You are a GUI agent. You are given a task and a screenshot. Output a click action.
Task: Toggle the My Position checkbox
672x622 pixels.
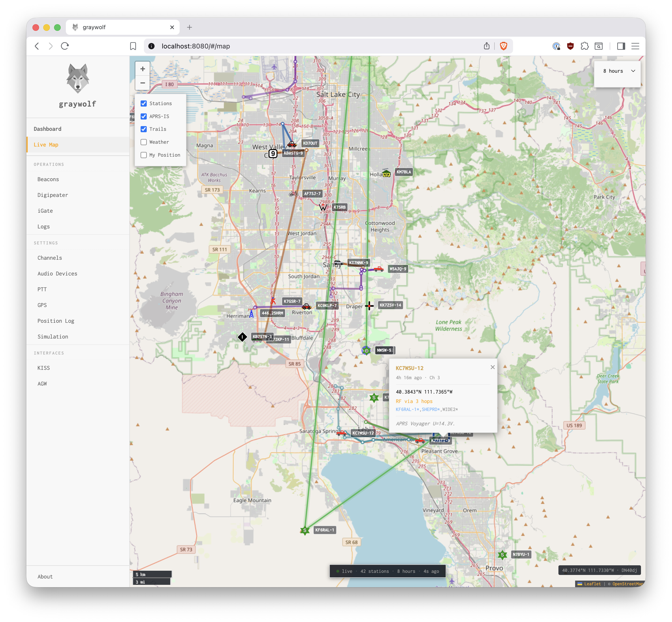144,155
